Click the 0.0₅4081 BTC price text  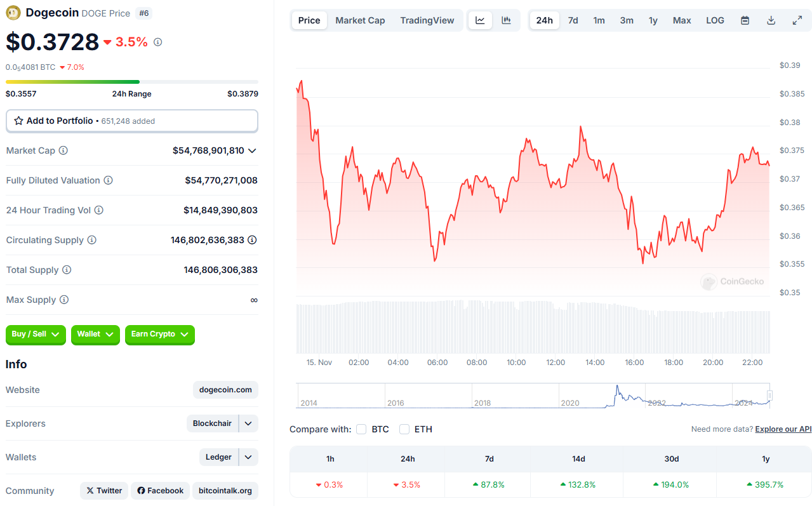coord(30,67)
